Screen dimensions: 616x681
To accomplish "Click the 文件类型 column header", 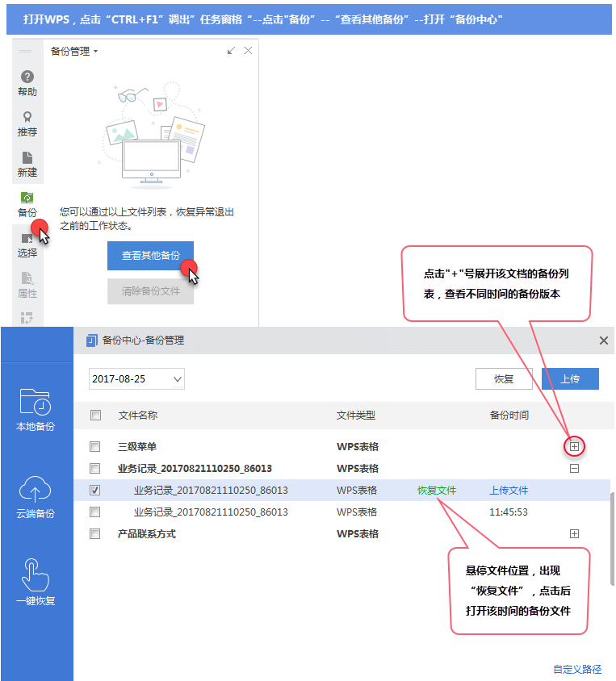I will click(356, 416).
